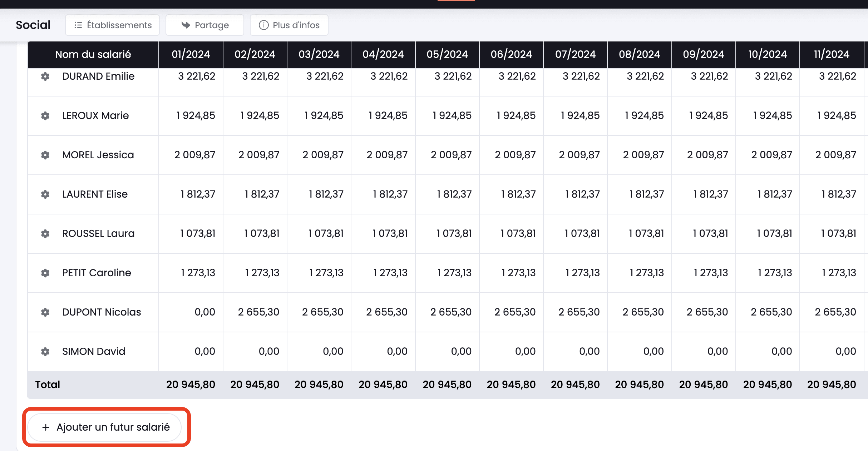Open the Établissements list button

pos(112,25)
